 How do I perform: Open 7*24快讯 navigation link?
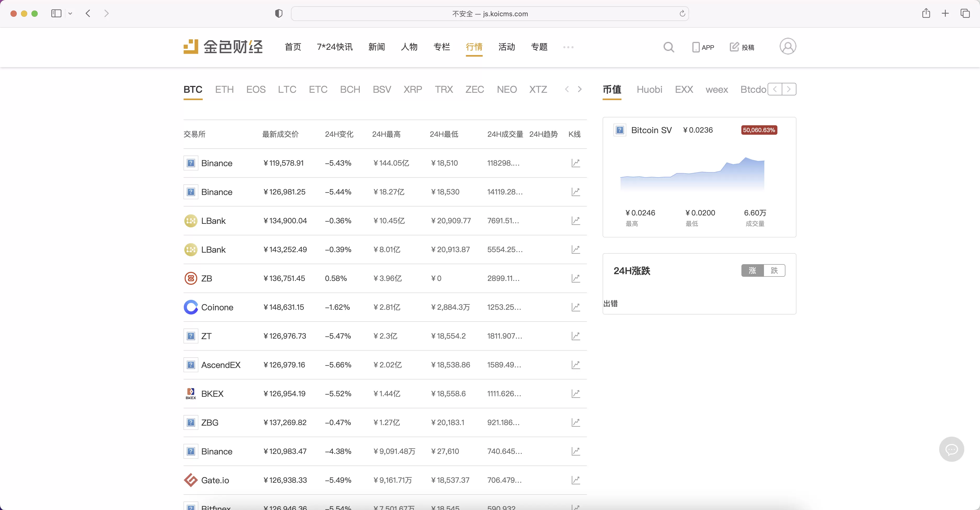[335, 47]
